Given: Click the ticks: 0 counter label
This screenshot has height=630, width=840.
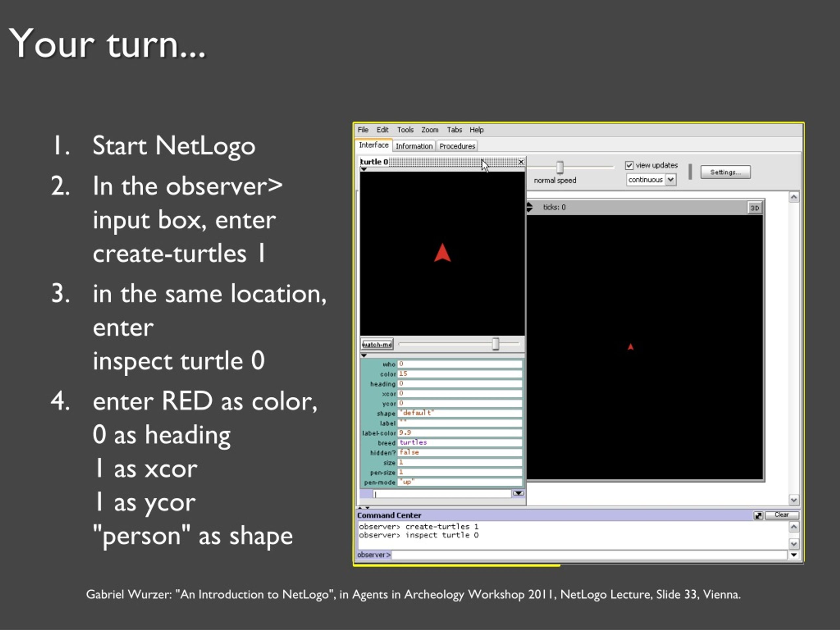Looking at the screenshot, I should [x=554, y=207].
